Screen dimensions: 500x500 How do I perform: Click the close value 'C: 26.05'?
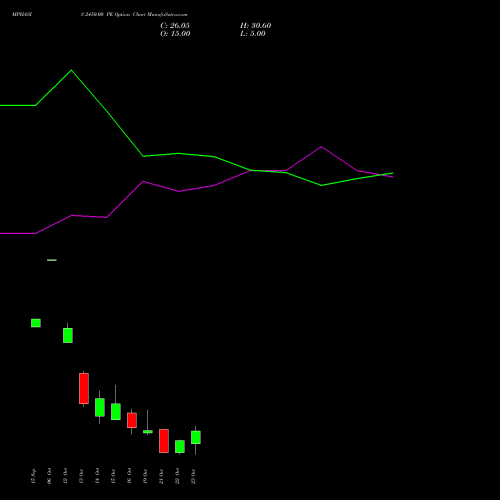click(x=175, y=26)
